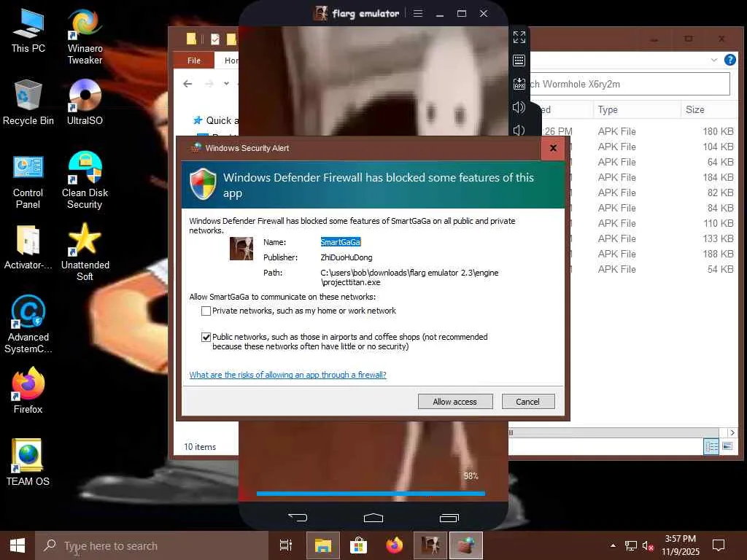This screenshot has width=747, height=560.
Task: Open the Explorer help question mark icon
Action: click(x=729, y=60)
